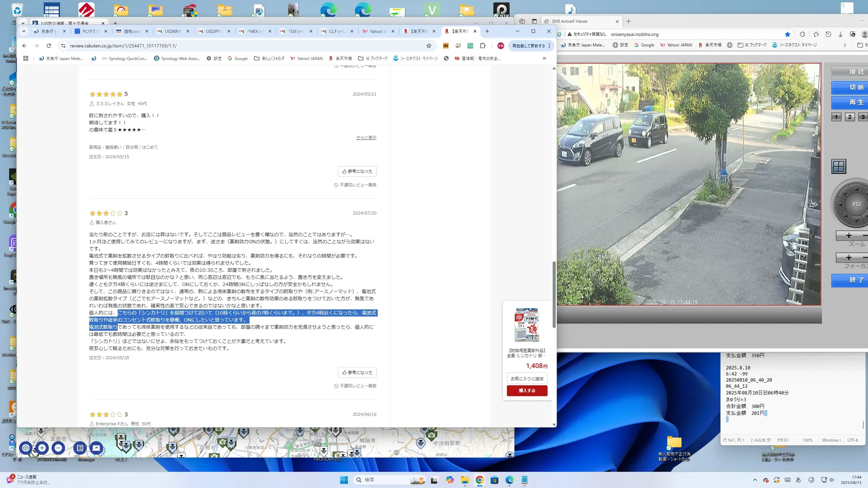Switch to the USDJPY browser tab

point(213,31)
